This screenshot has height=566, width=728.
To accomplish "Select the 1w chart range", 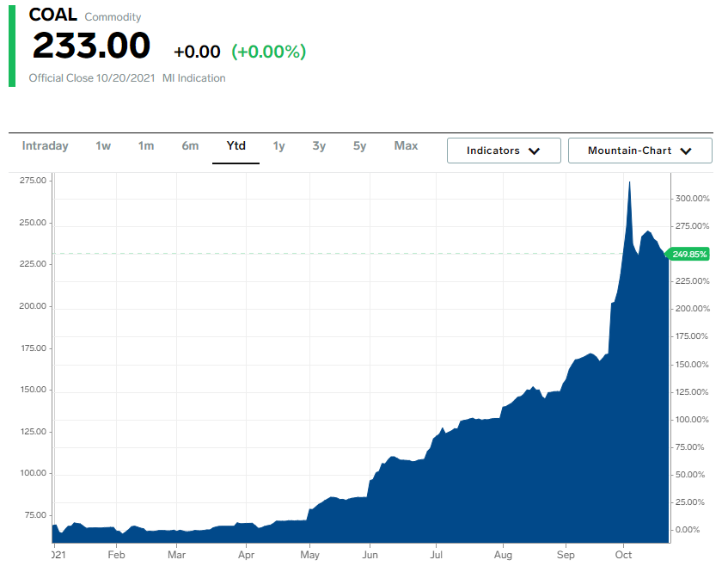I will click(x=103, y=146).
